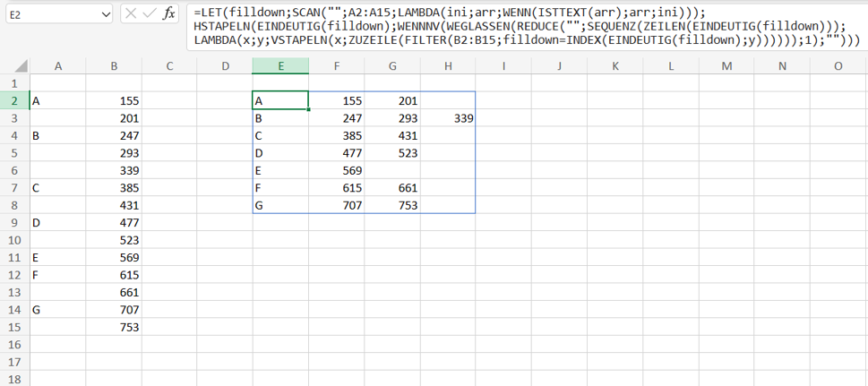The height and width of the screenshot is (386, 868).
Task: Click cell A14 containing G
Action: pos(57,310)
